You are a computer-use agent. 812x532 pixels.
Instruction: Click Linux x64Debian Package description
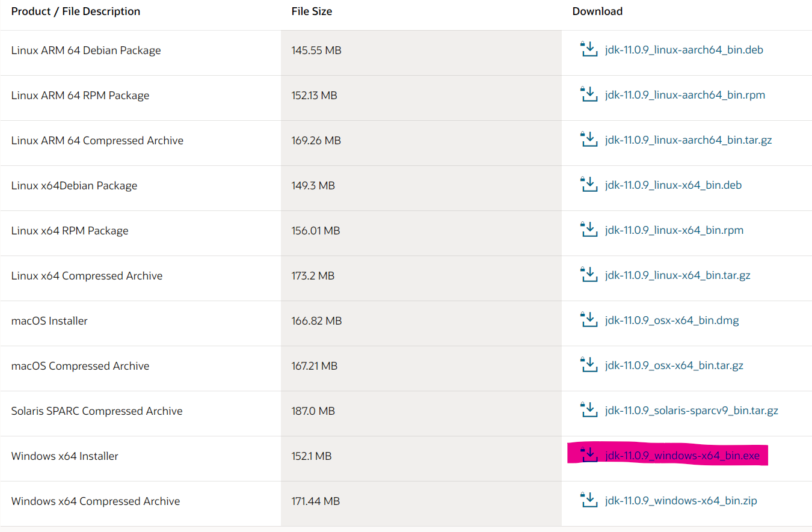point(74,186)
